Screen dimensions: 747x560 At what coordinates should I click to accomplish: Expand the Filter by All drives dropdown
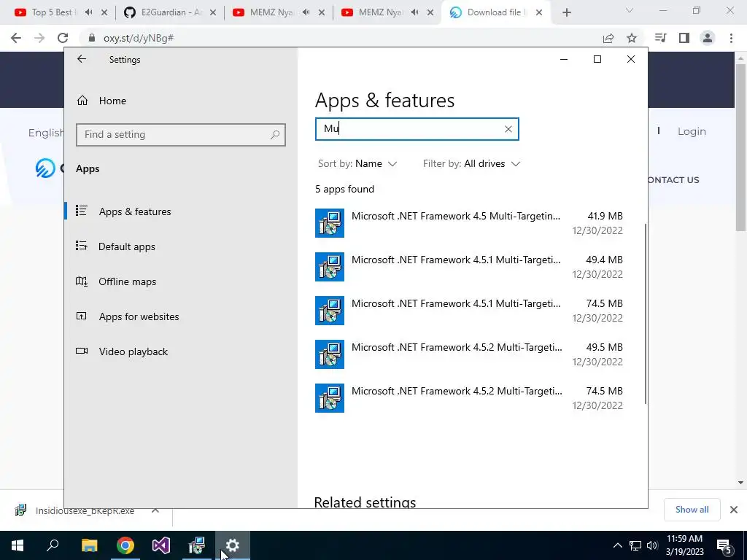coord(472,164)
